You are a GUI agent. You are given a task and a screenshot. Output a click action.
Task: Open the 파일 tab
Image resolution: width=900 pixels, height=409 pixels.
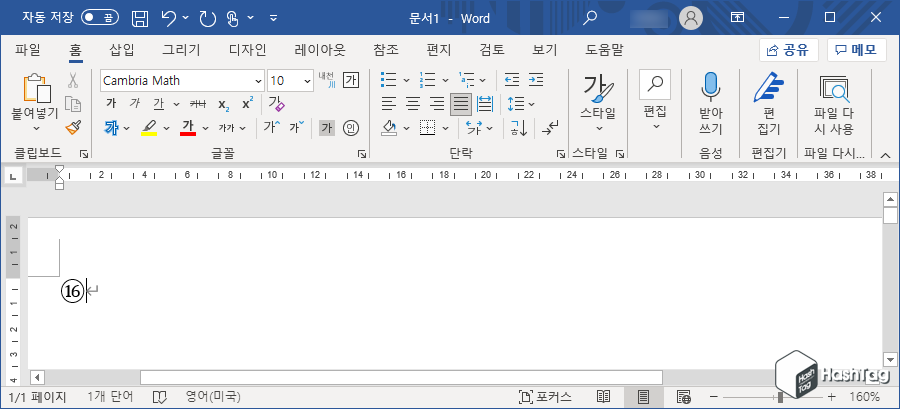tap(28, 50)
